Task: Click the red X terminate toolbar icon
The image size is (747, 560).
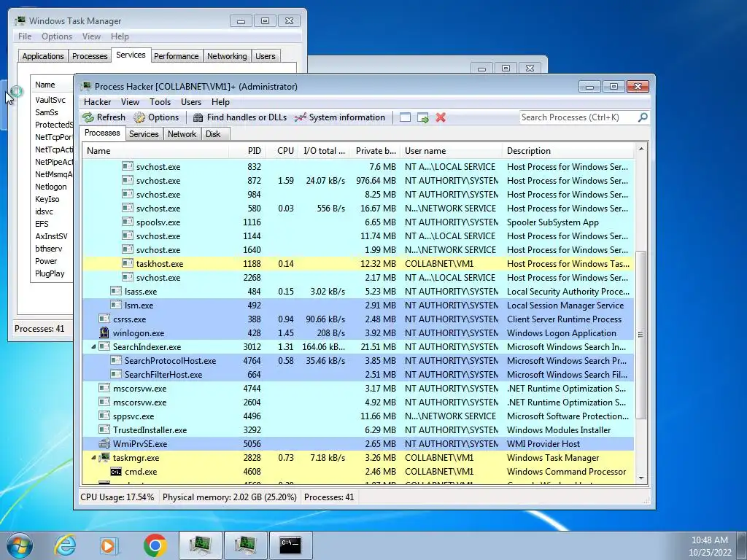Action: pos(441,117)
